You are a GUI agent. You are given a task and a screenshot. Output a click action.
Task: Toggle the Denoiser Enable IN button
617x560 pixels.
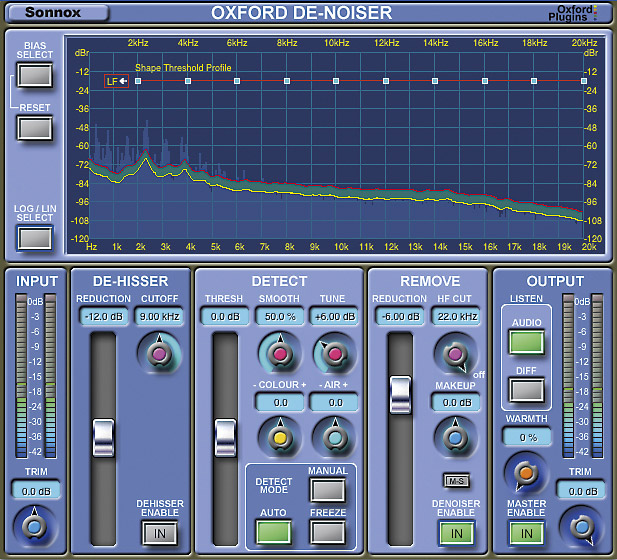[456, 533]
